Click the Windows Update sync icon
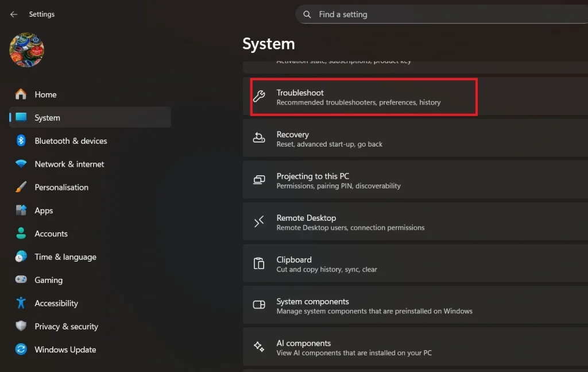 pos(21,350)
